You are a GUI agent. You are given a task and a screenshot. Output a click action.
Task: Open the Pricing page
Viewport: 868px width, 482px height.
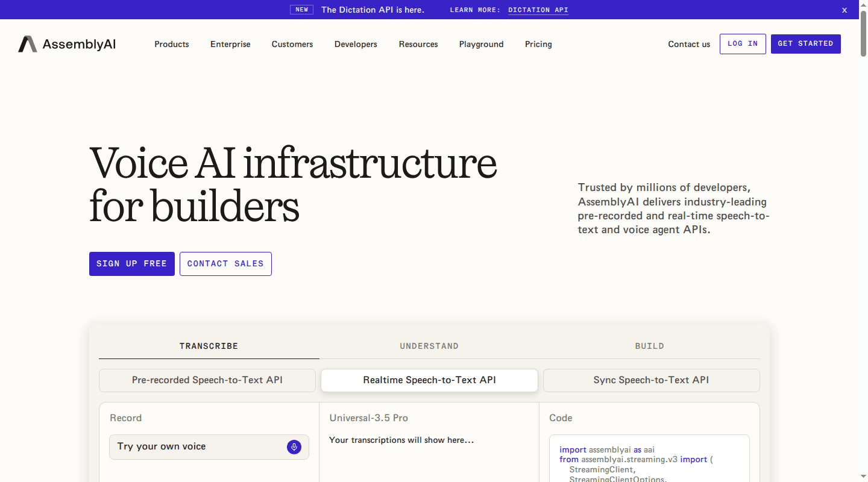pyautogui.click(x=538, y=44)
